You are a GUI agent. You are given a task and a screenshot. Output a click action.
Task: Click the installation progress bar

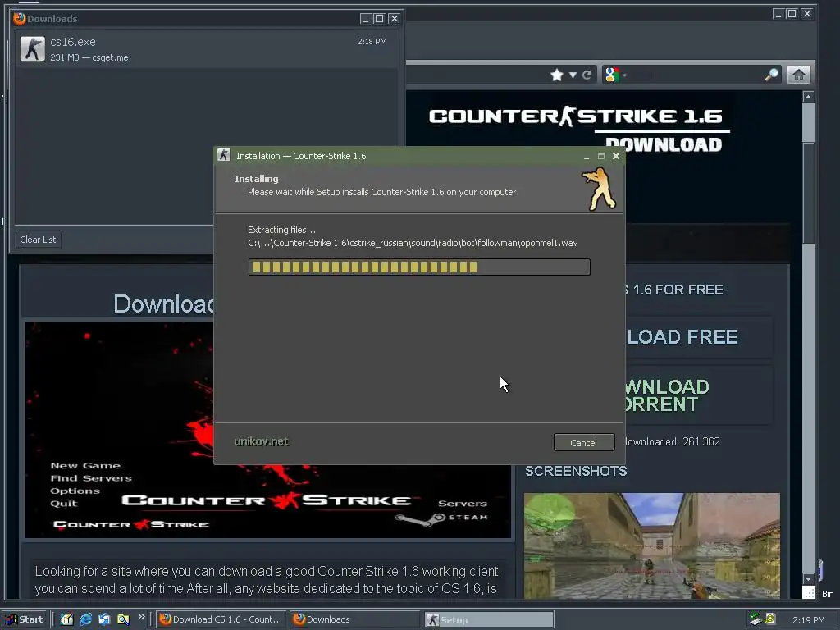point(419,267)
